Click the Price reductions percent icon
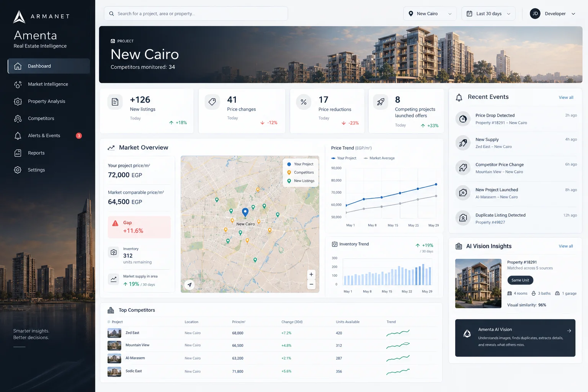This screenshot has height=392, width=588. (x=304, y=102)
